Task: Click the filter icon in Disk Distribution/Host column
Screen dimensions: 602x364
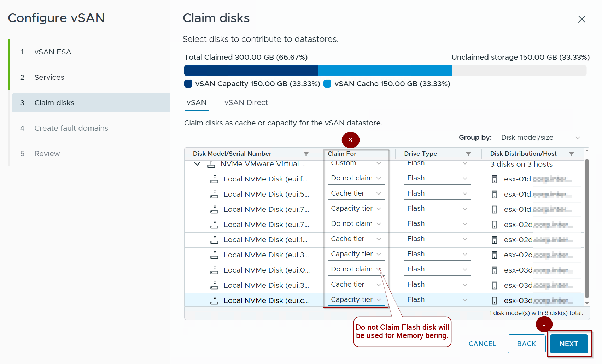Action: coord(571,154)
